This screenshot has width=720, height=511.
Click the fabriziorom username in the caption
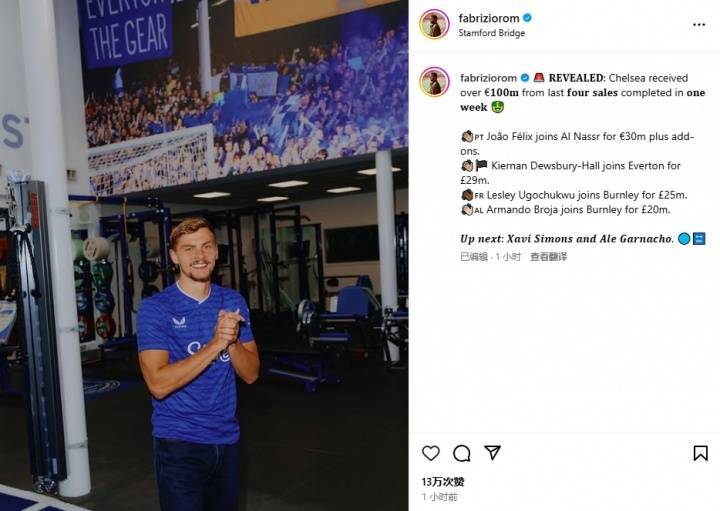(486, 77)
